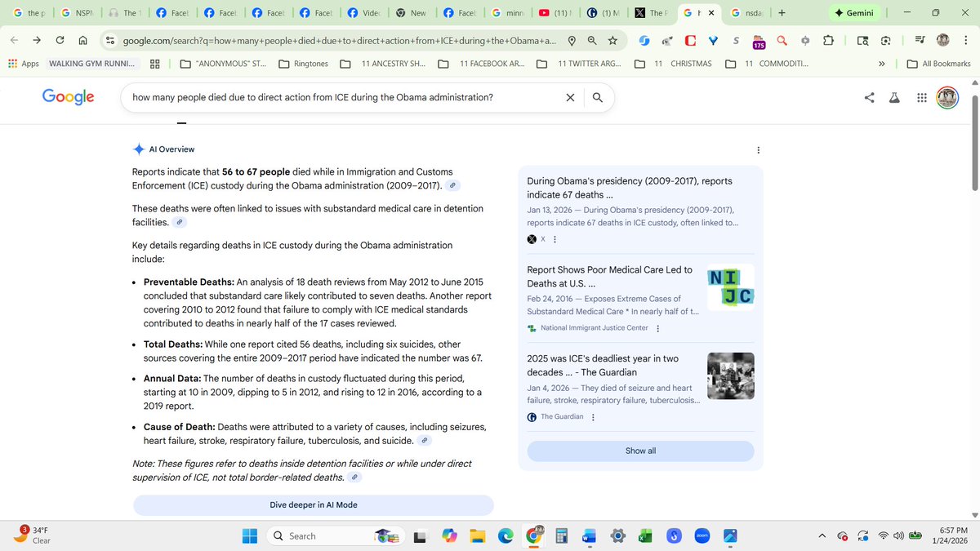Switch to the X 'The P' tab
Image resolution: width=980 pixels, height=551 pixels.
point(649,13)
